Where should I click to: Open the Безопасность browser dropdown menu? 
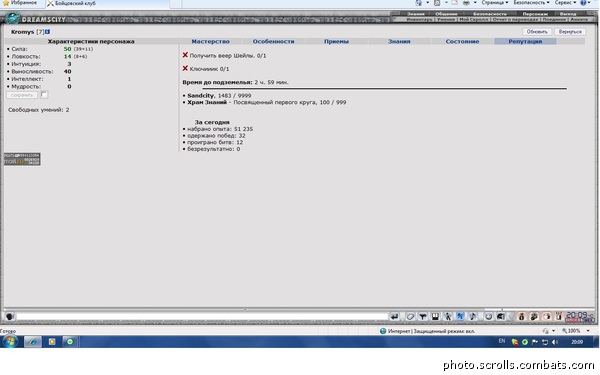coord(531,3)
